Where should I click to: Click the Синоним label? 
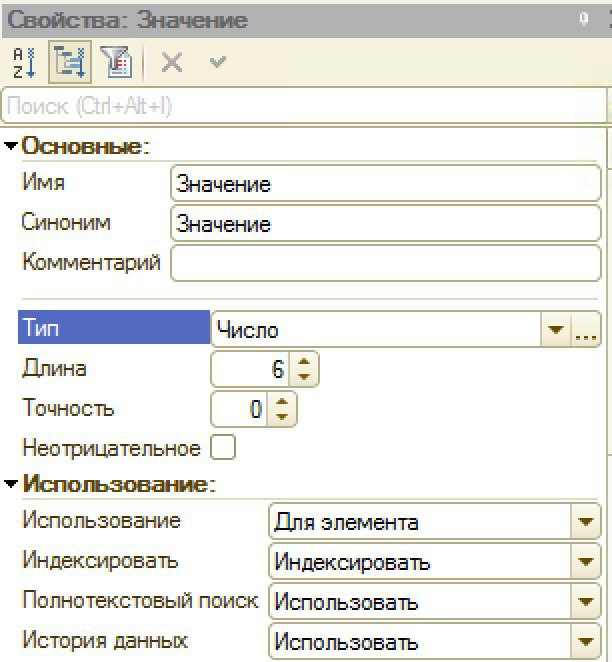pos(66,222)
